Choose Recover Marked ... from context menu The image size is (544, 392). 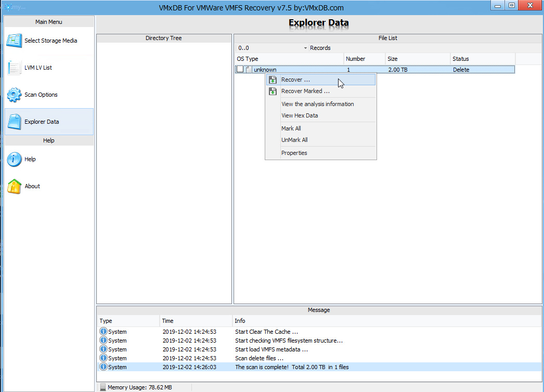click(x=321, y=91)
